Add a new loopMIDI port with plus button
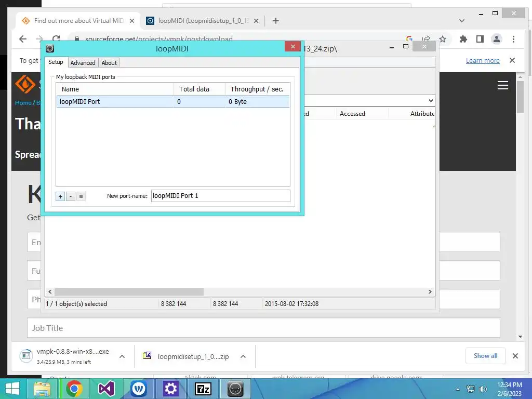 (x=60, y=196)
